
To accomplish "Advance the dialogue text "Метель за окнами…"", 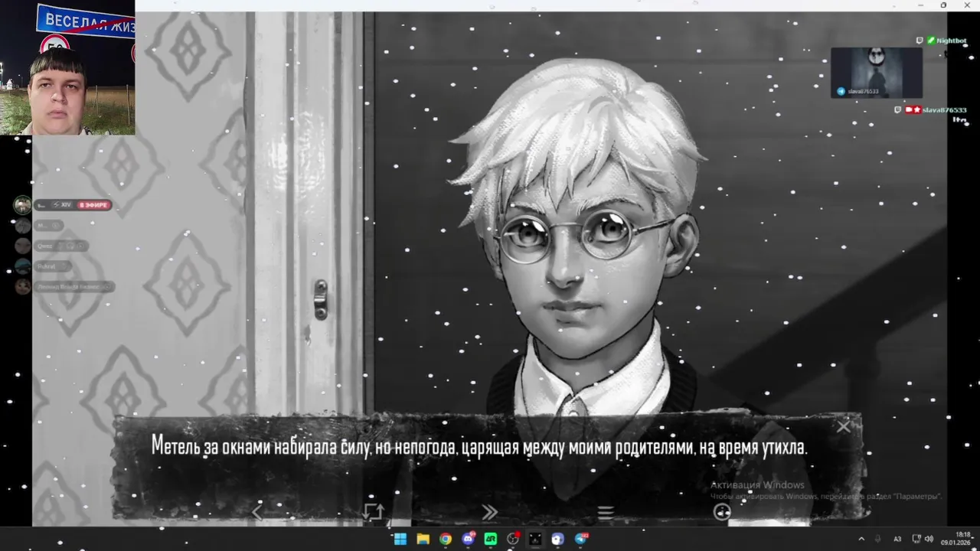I will point(479,447).
